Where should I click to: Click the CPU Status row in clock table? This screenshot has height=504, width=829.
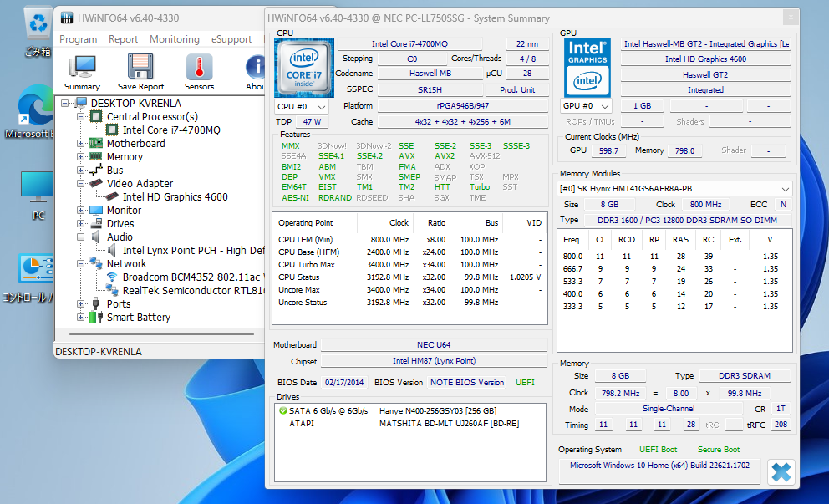tap(409, 277)
